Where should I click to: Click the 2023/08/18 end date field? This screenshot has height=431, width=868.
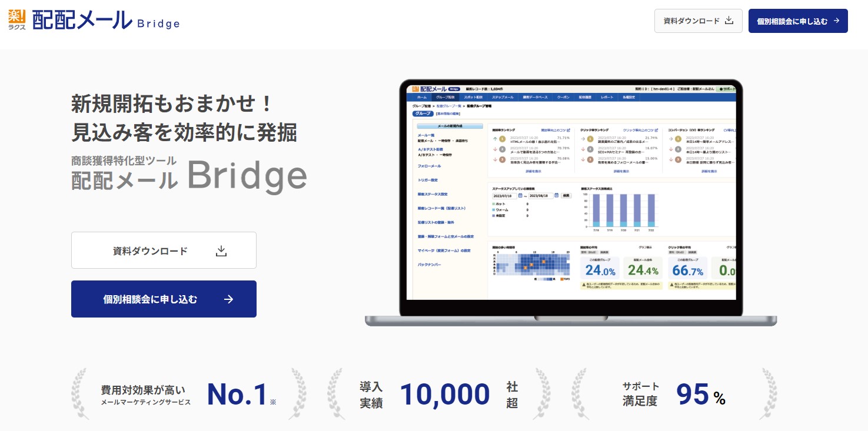click(541, 196)
